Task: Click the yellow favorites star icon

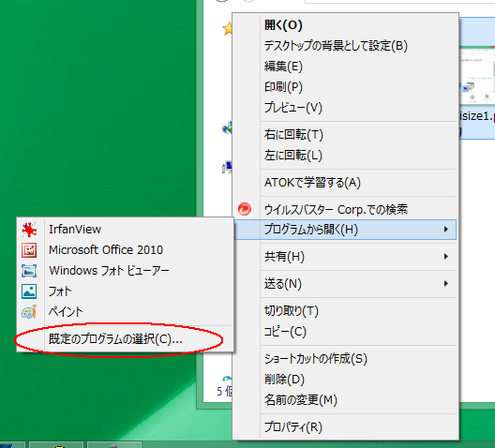Action: (x=227, y=28)
